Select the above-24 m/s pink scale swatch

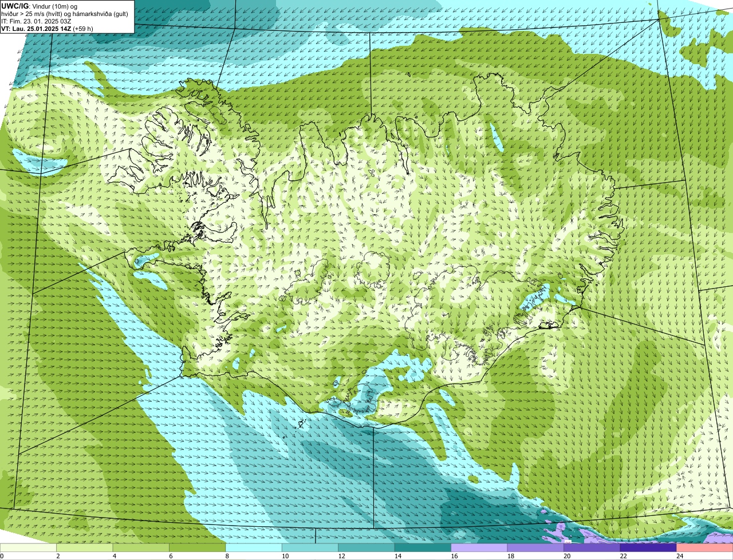(x=705, y=547)
